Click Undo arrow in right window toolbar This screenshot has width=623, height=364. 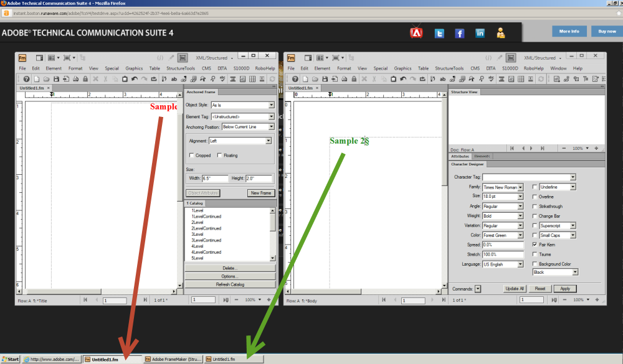403,79
